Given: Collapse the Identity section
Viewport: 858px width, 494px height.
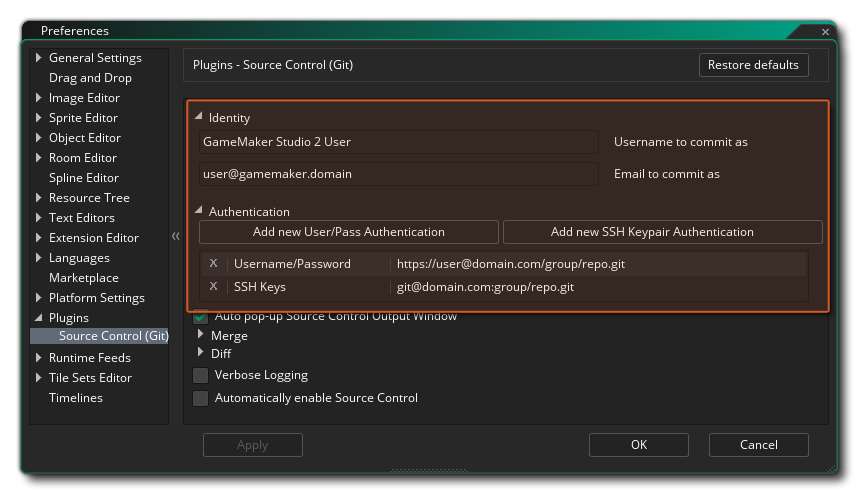Looking at the screenshot, I should 199,117.
